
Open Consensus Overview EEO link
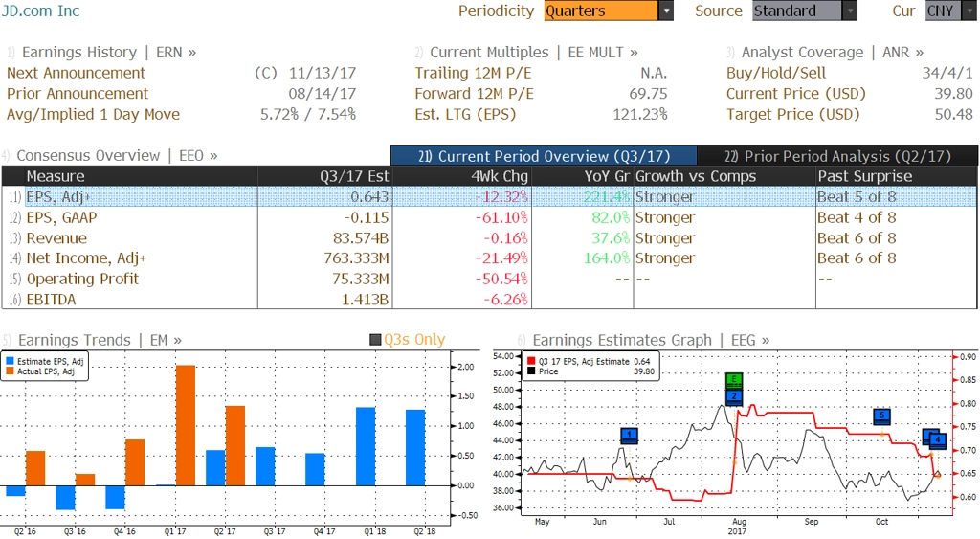point(117,156)
